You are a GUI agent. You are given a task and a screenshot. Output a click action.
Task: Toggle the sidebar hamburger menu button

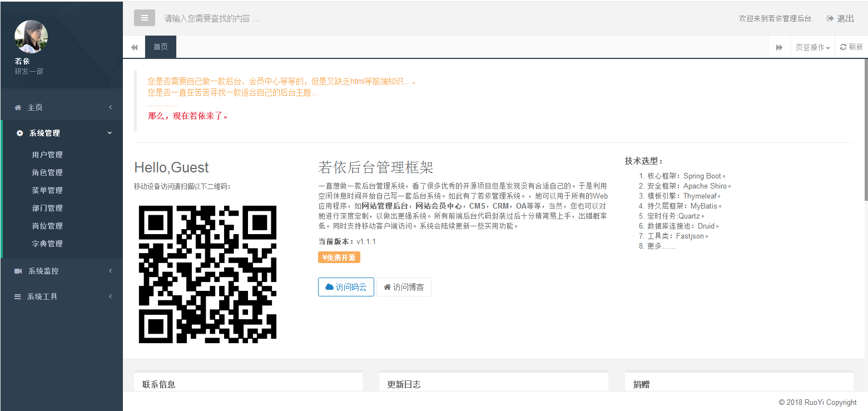click(x=145, y=18)
